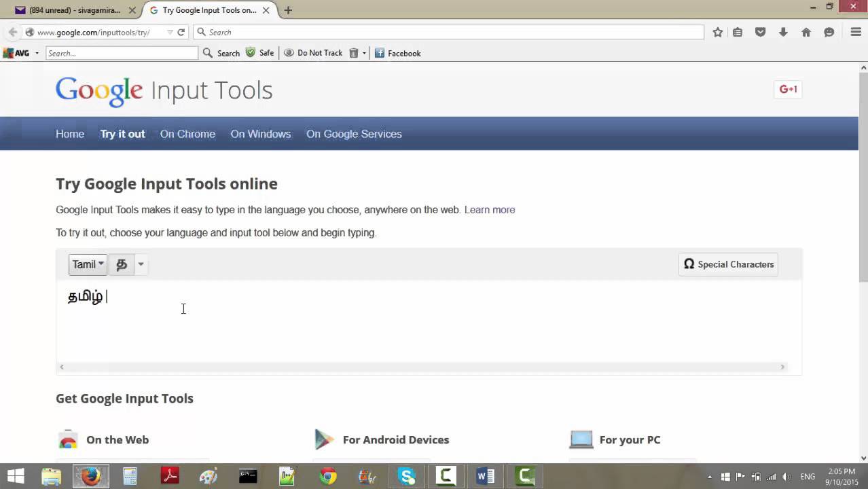Click the Google Input Tools logo
The image size is (868, 489).
click(x=164, y=90)
